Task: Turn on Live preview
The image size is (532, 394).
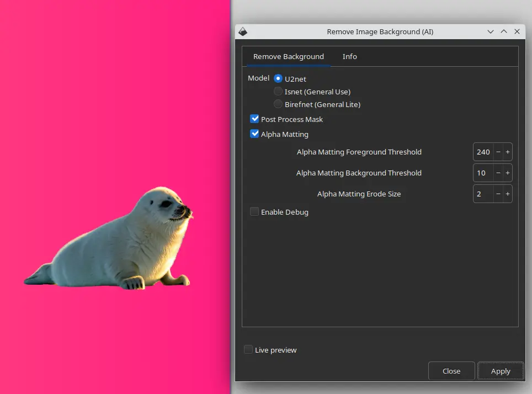Action: (248, 349)
